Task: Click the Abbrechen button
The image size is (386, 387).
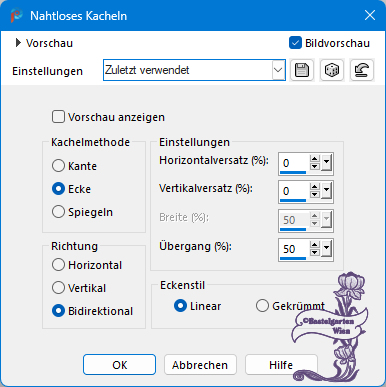Action: [x=200, y=365]
